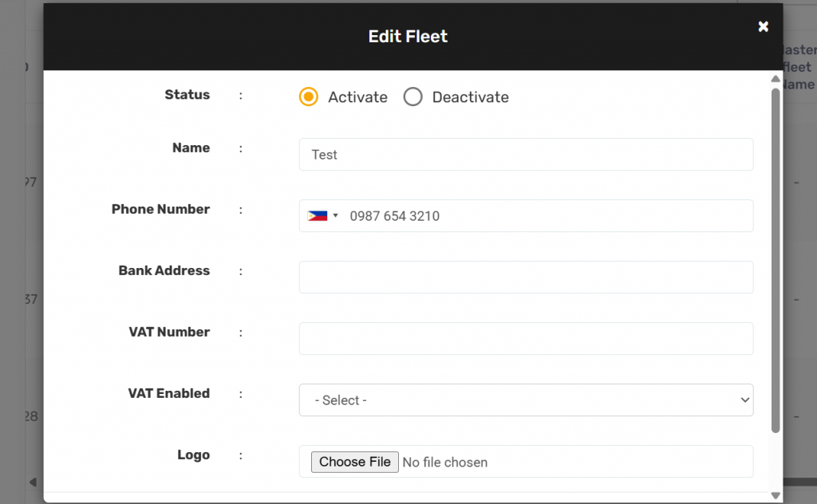Click the Phone Number field label
The width and height of the screenshot is (817, 504).
[x=160, y=210]
